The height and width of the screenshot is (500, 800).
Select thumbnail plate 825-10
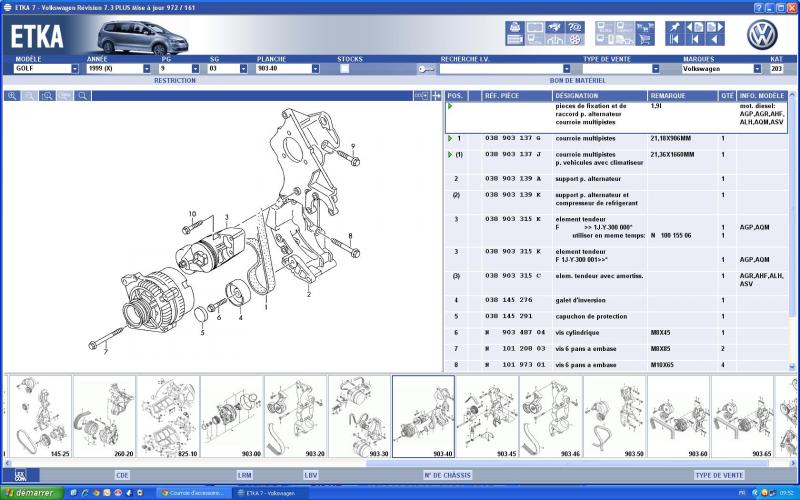(168, 416)
